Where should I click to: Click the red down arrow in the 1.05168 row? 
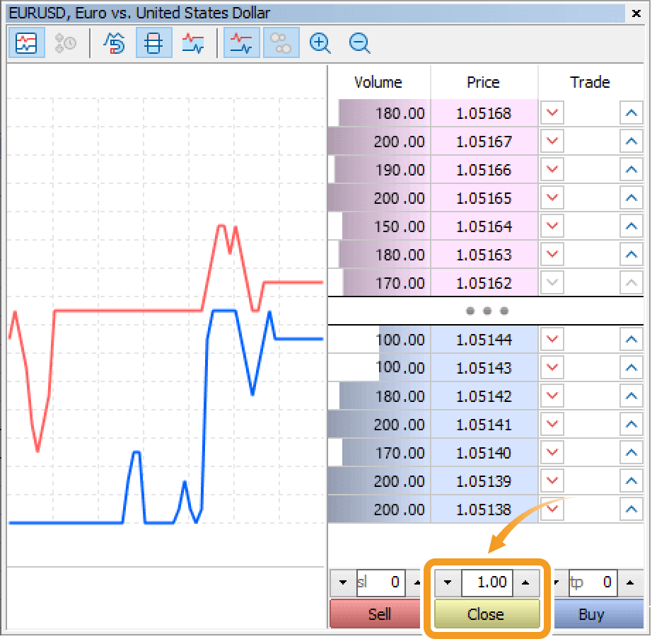(552, 113)
